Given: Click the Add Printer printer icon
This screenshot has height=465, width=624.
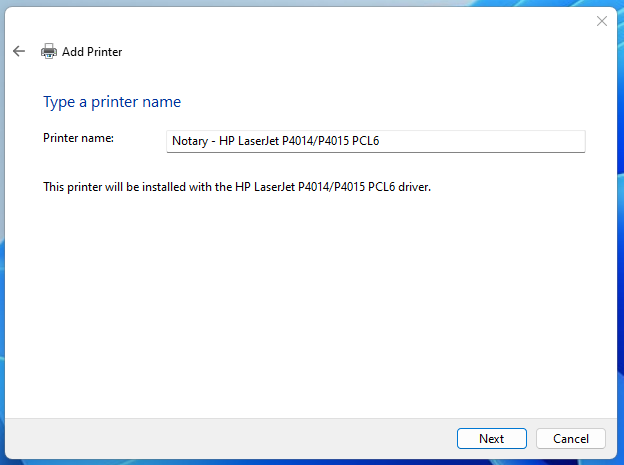Looking at the screenshot, I should pos(49,51).
